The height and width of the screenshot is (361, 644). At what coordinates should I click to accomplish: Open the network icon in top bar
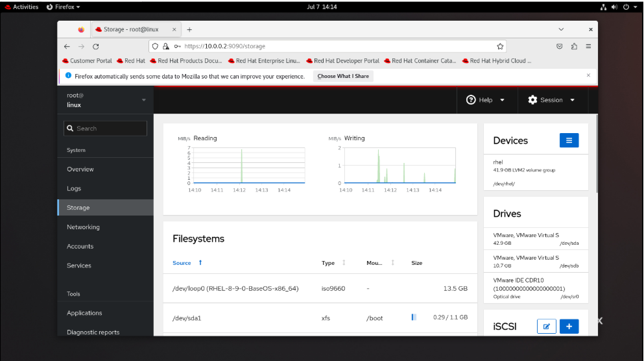pos(603,7)
